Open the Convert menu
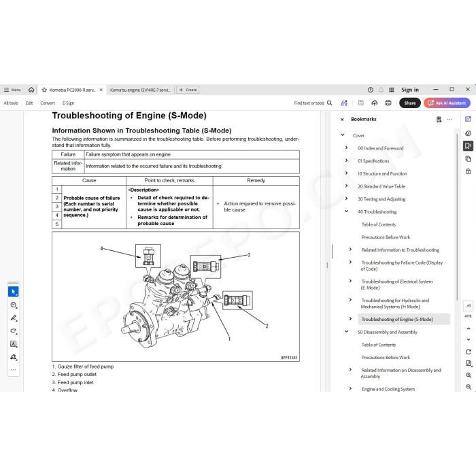 pos(48,103)
